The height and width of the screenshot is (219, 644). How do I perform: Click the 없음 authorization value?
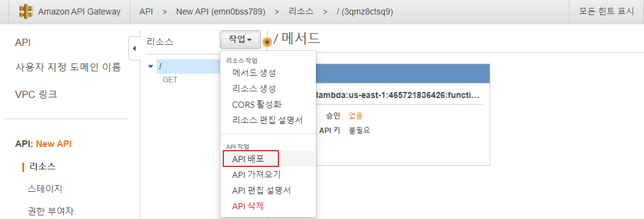point(356,116)
